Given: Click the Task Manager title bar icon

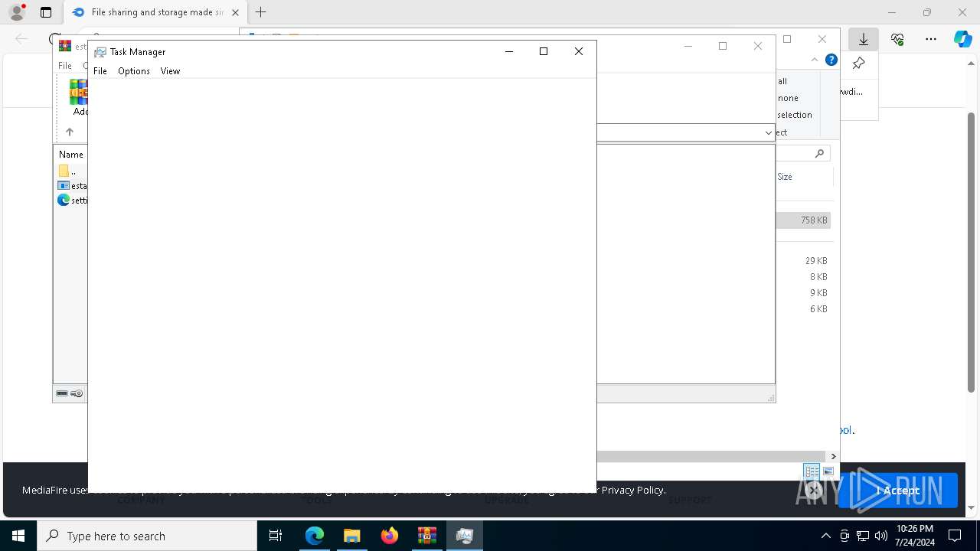Looking at the screenshot, I should [100, 52].
